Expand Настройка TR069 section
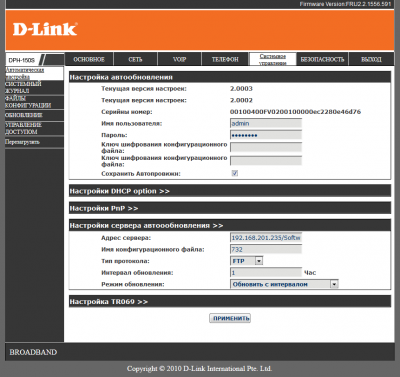400x377 pixels. pyautogui.click(x=230, y=302)
